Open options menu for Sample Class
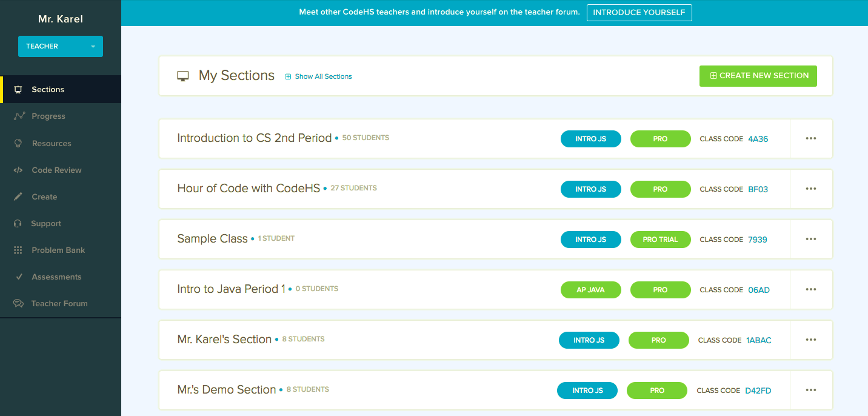This screenshot has height=416, width=868. coord(811,239)
